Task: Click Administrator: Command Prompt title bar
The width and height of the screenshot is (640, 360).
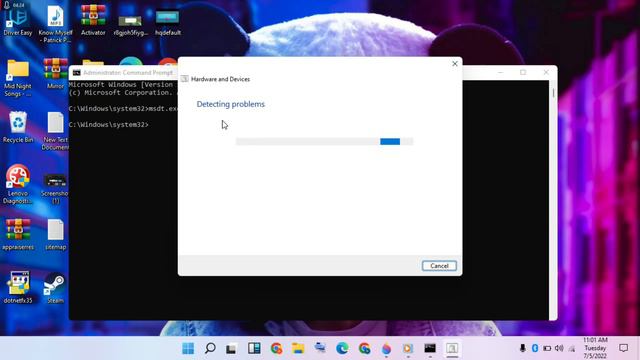Action: pos(128,73)
